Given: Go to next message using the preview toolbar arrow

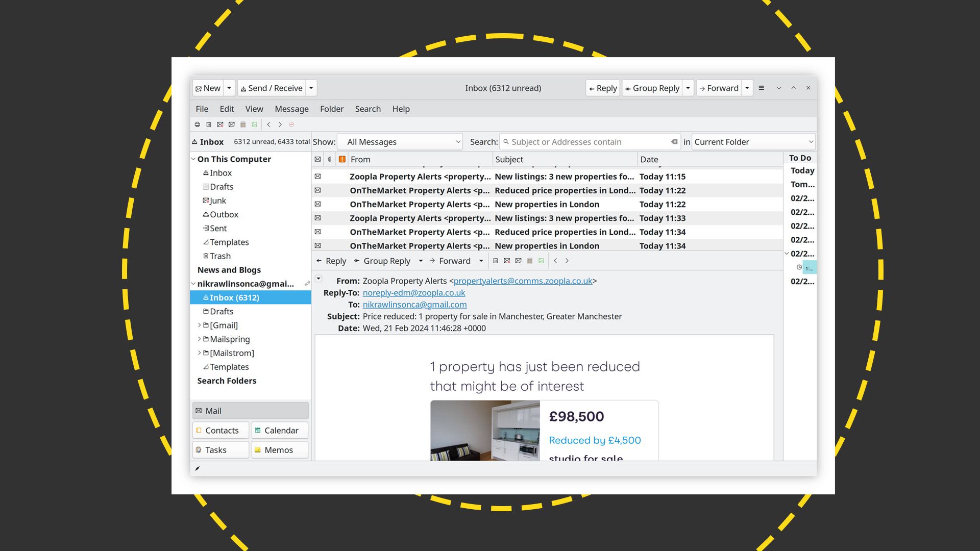Looking at the screenshot, I should point(567,261).
